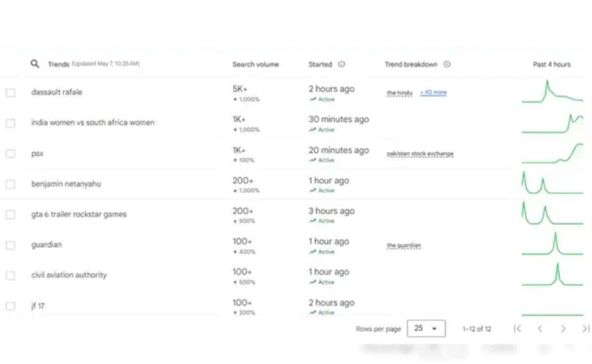The height and width of the screenshot is (364, 592).
Task: Click 'the guardian' breakdown link
Action: 404,246
